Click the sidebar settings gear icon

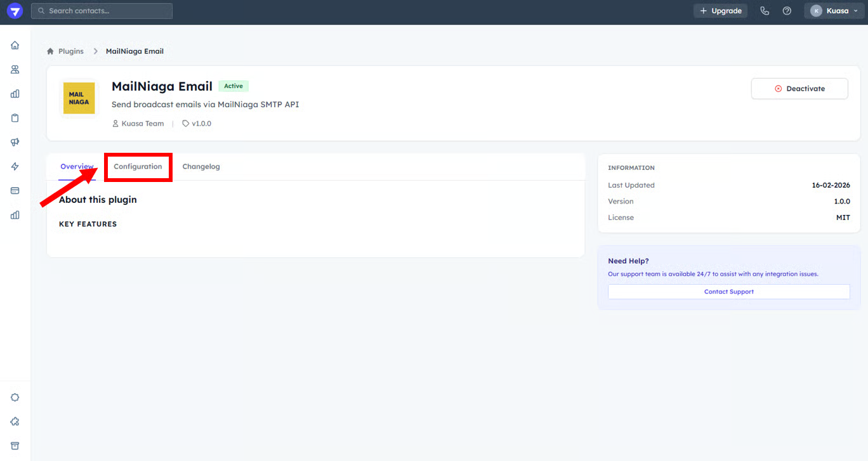tap(15, 398)
